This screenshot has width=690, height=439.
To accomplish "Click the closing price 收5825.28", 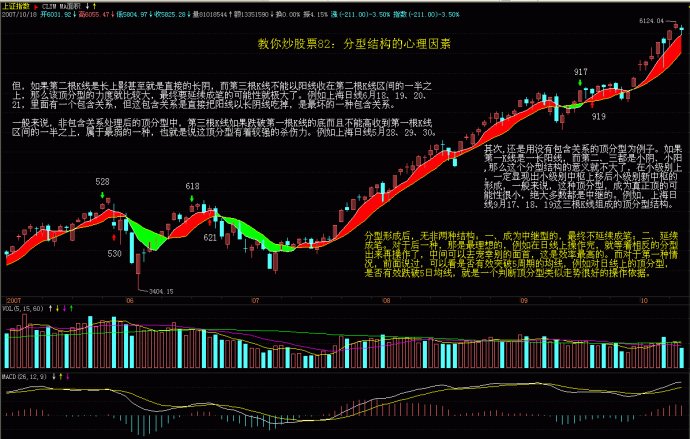I will point(170,15).
